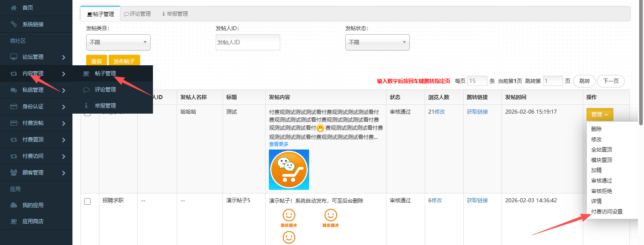Click the monitor icon beside 论坛管理
This screenshot has height=245, width=644.
pyautogui.click(x=14, y=57)
